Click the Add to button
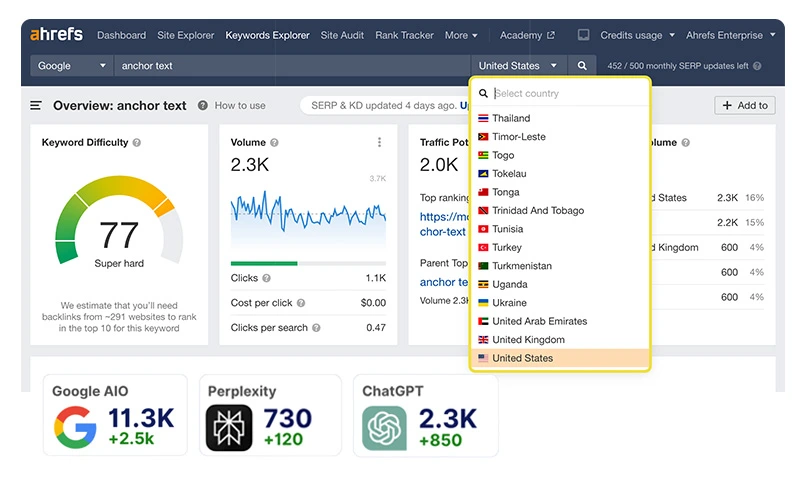800x480 pixels. pyautogui.click(x=744, y=105)
